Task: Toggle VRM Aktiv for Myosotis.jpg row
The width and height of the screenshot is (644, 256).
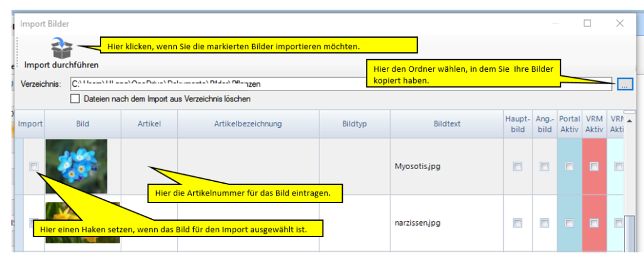Action: coord(594,167)
